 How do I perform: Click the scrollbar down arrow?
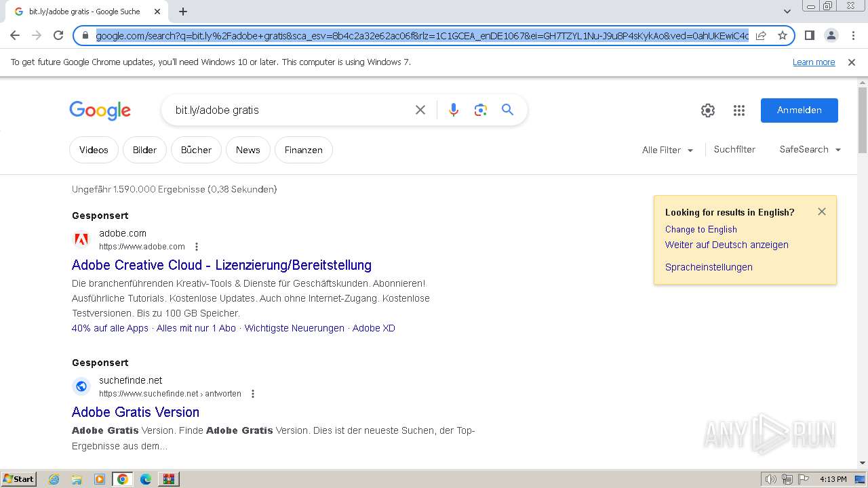(863, 463)
